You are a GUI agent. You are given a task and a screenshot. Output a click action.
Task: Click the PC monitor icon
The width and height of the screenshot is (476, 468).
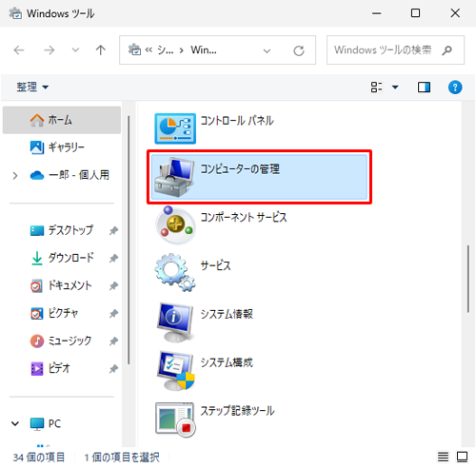[37, 424]
